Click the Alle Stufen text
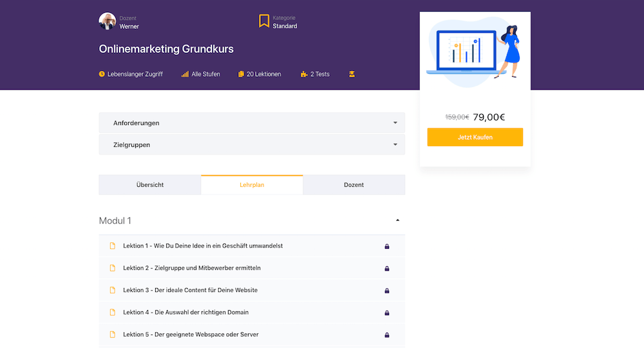The height and width of the screenshot is (348, 644). click(x=206, y=74)
